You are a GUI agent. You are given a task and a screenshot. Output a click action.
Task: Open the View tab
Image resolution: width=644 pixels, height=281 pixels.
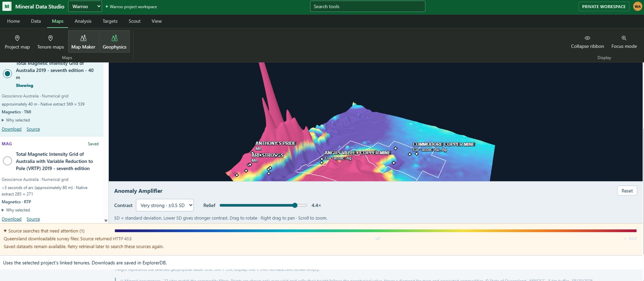click(157, 21)
